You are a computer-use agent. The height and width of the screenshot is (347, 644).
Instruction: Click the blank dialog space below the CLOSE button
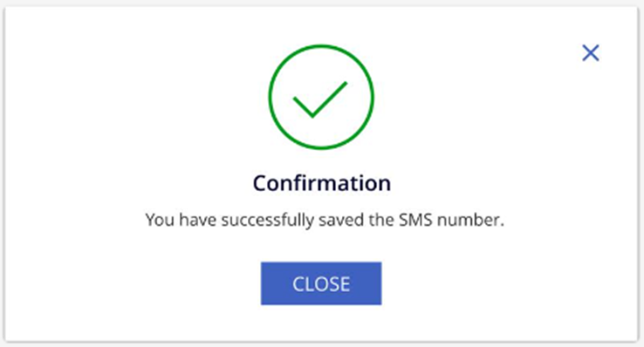tap(321, 323)
